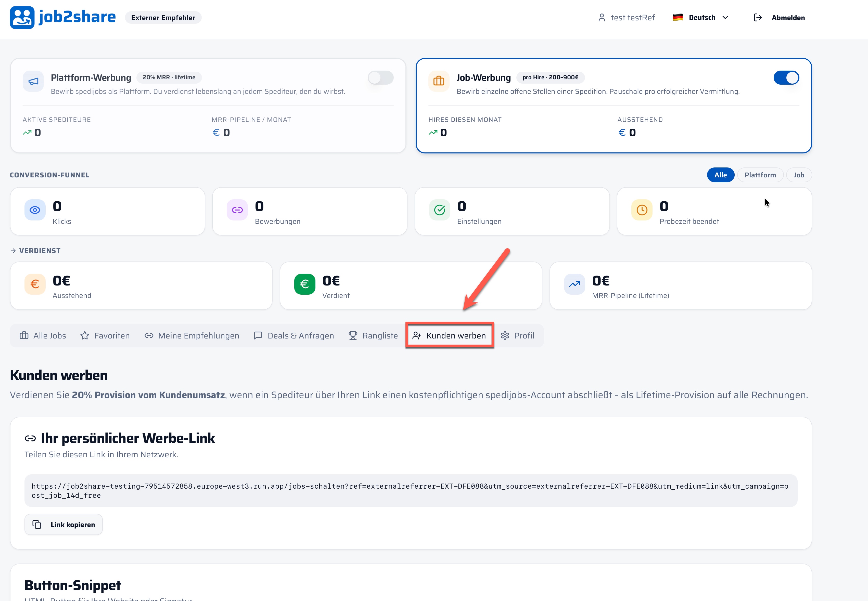Image resolution: width=868 pixels, height=601 pixels.
Task: Click the German flag icon
Action: (678, 17)
